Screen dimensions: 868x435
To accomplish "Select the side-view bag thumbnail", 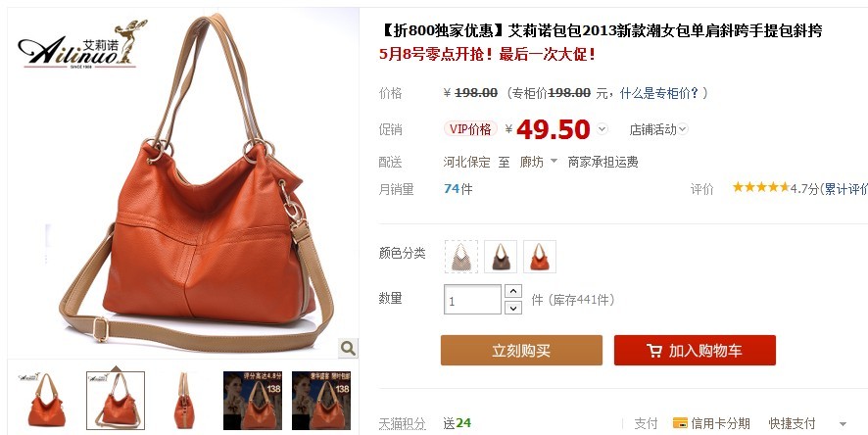I will tap(184, 401).
